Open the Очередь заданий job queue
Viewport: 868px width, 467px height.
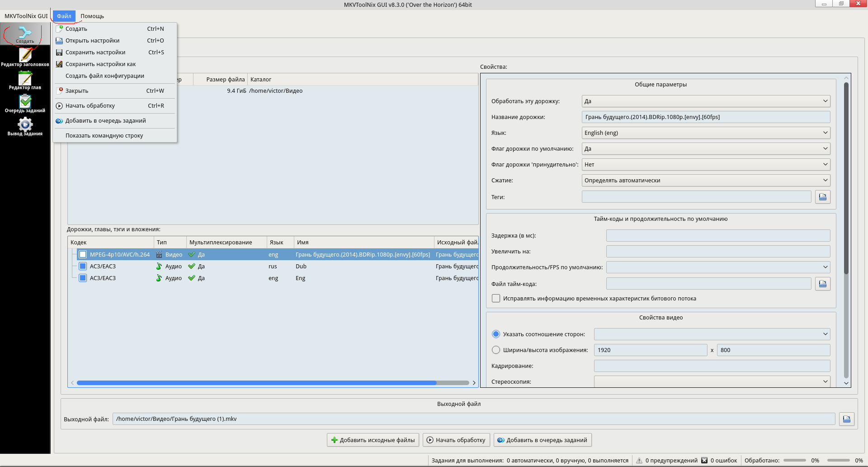25,103
